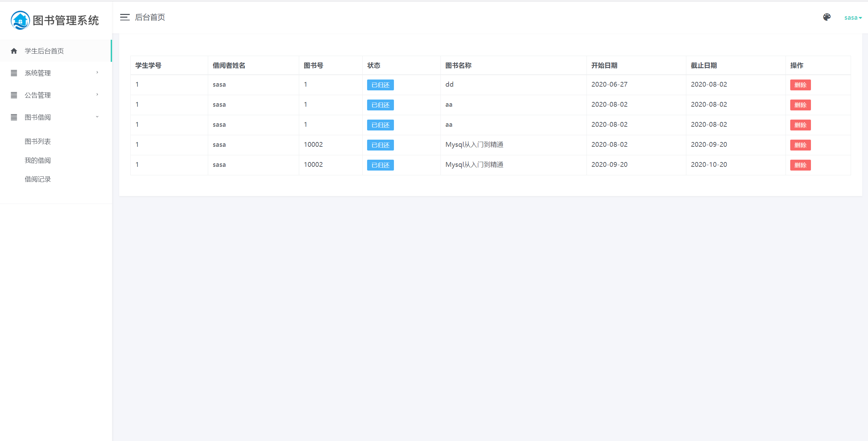
Task: Open the 我的借阅 submenu item
Action: point(38,160)
